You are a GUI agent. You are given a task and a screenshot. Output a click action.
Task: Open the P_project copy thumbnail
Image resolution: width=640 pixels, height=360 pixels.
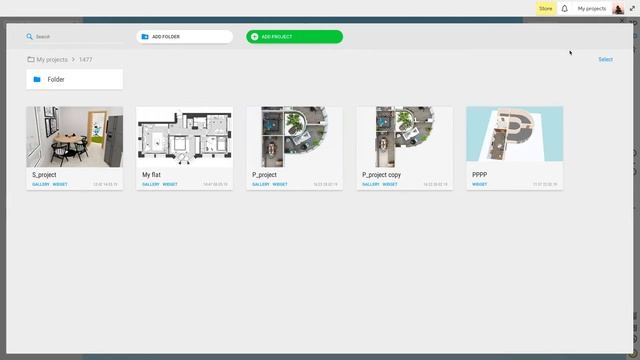pyautogui.click(x=404, y=137)
